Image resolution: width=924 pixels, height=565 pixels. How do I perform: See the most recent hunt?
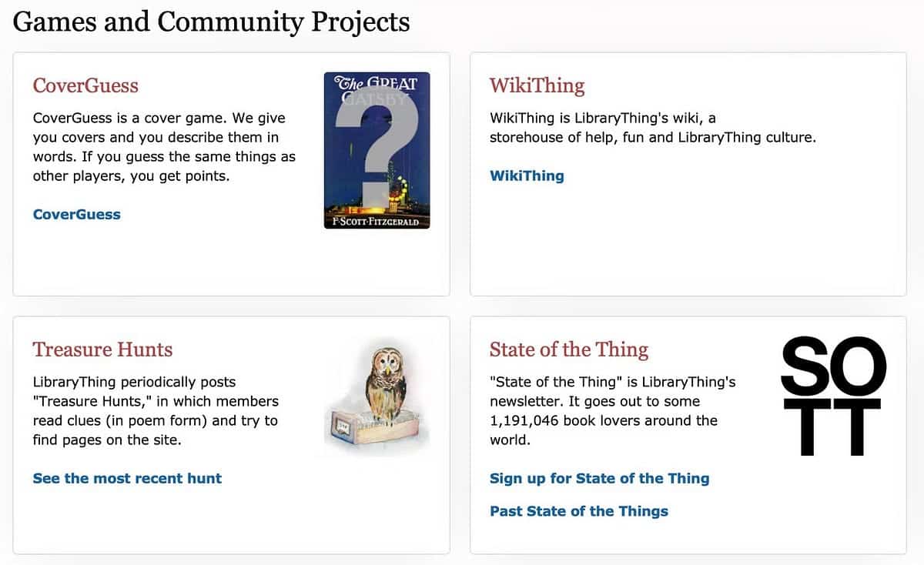click(127, 478)
